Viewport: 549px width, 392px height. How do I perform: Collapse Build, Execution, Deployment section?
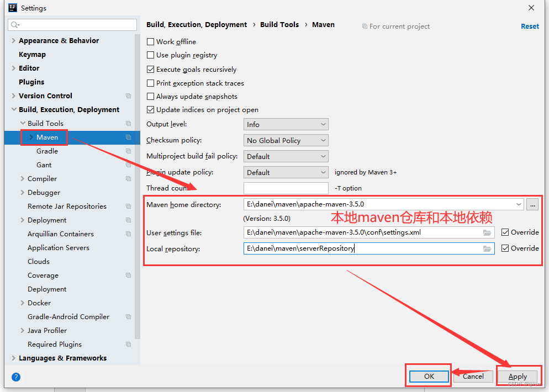click(x=14, y=109)
